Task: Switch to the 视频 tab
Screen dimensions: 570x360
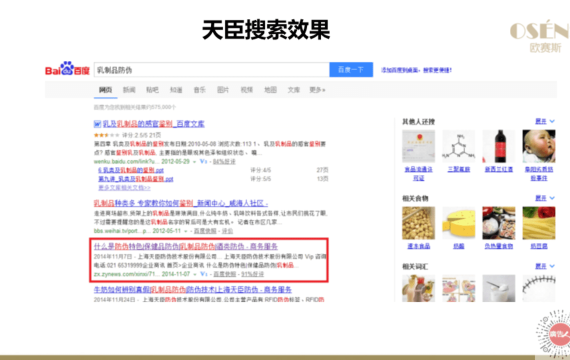Action: (246, 90)
